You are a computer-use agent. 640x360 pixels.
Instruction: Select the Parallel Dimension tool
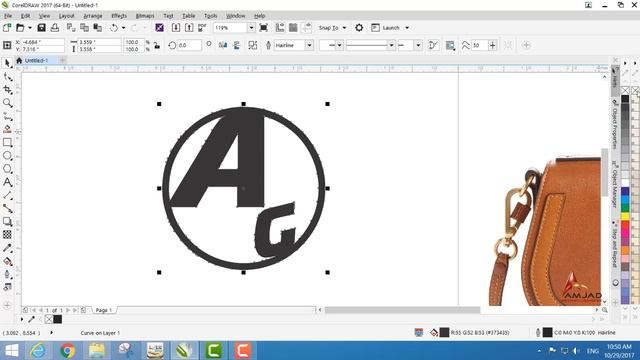click(x=7, y=196)
